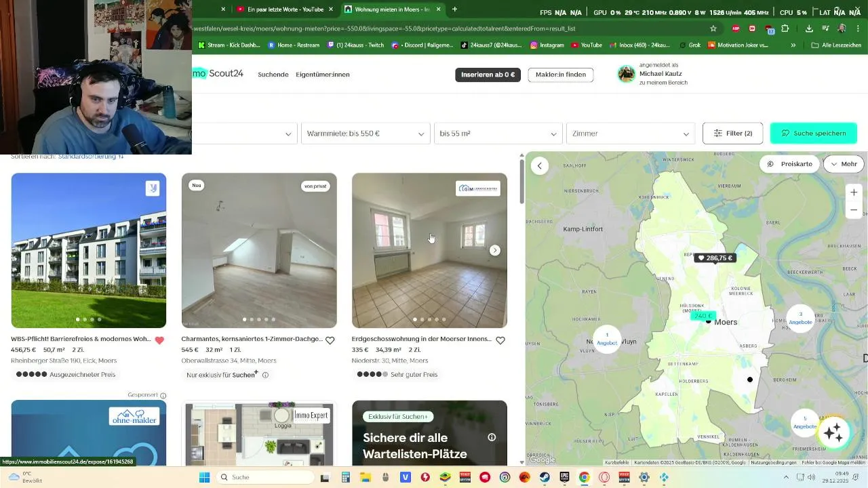868x488 pixels.
Task: Zoom in on the map
Action: pos(854,192)
